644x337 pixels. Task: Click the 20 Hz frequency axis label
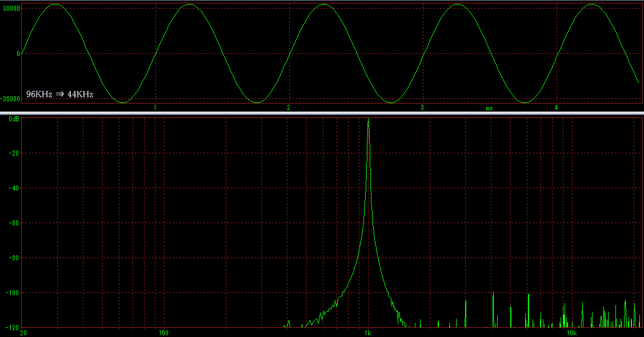(23, 333)
